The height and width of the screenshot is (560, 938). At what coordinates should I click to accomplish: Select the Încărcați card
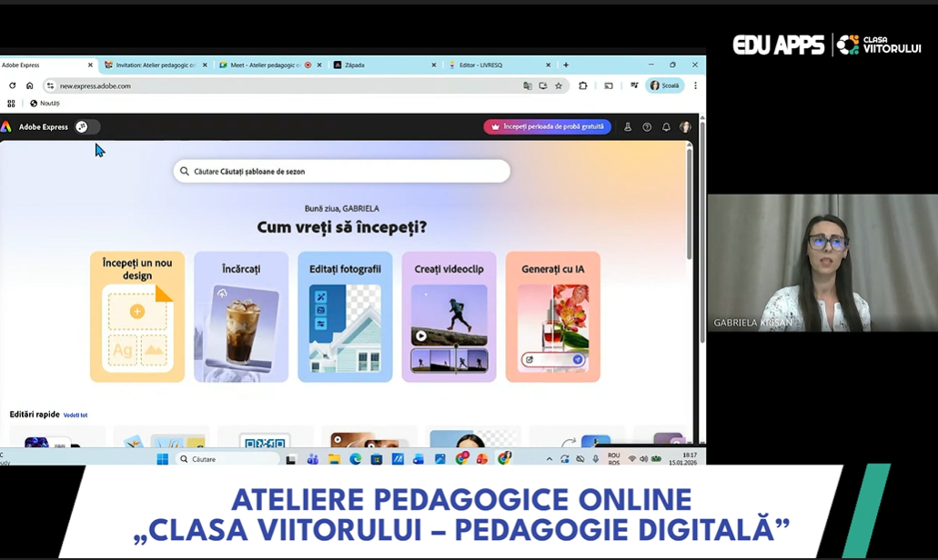tap(241, 316)
